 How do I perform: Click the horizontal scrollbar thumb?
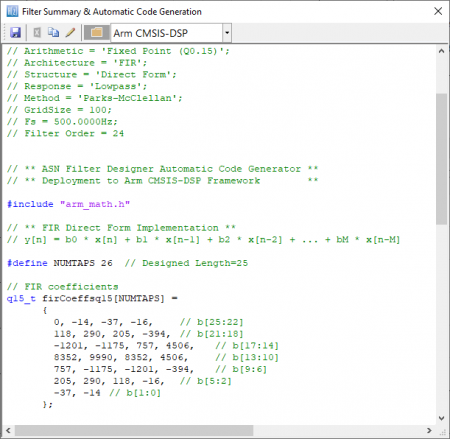(x=134, y=431)
